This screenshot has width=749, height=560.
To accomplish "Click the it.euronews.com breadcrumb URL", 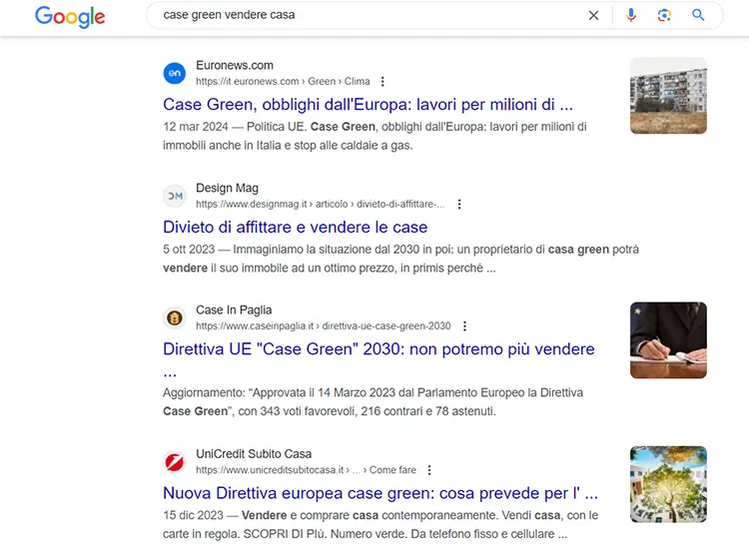I will (x=283, y=82).
